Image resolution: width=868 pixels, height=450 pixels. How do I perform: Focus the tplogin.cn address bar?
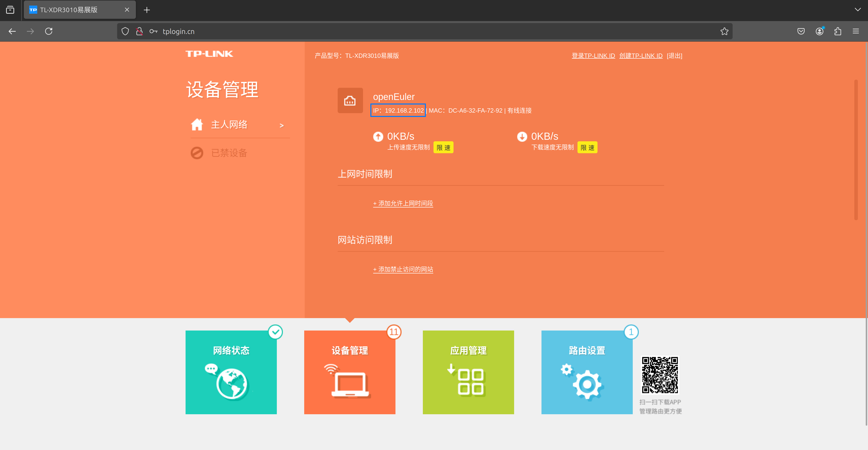pos(425,31)
